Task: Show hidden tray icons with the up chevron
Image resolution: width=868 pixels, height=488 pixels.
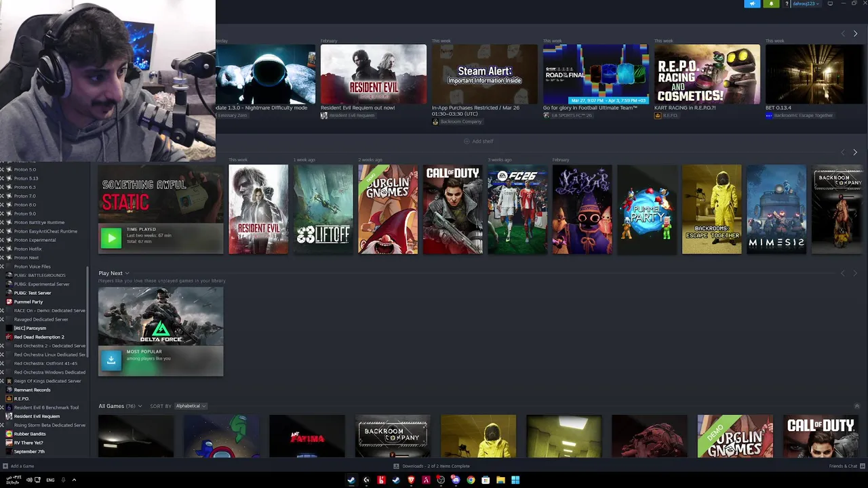Action: (x=74, y=480)
